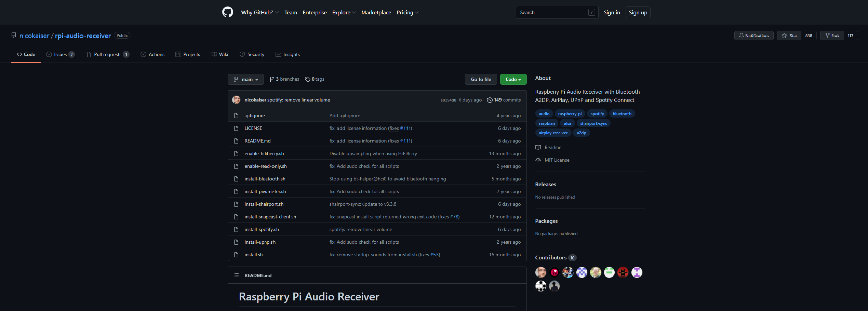The width and height of the screenshot is (868, 311).
Task: Open the Contributors heading link
Action: pyautogui.click(x=556, y=257)
